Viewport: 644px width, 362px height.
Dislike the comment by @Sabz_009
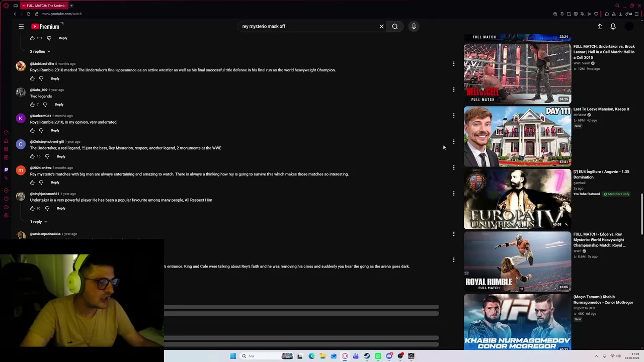click(45, 105)
